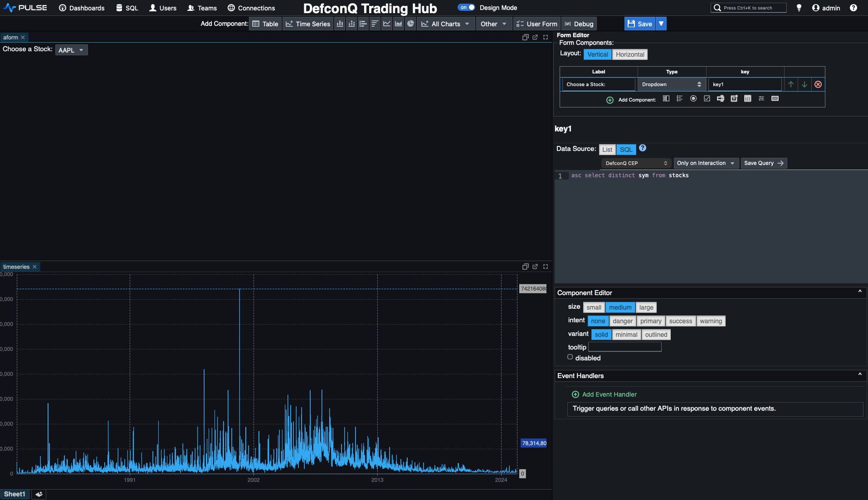Open the Only on Interaction dropdown

pyautogui.click(x=706, y=163)
